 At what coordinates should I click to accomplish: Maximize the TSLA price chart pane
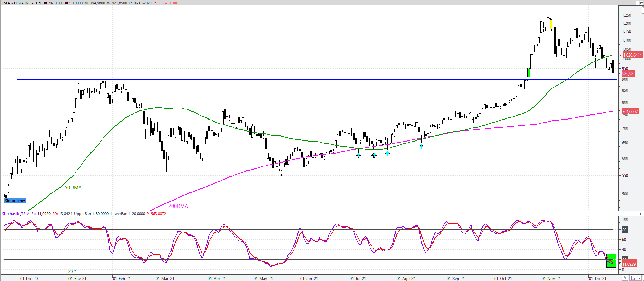pos(641,3)
